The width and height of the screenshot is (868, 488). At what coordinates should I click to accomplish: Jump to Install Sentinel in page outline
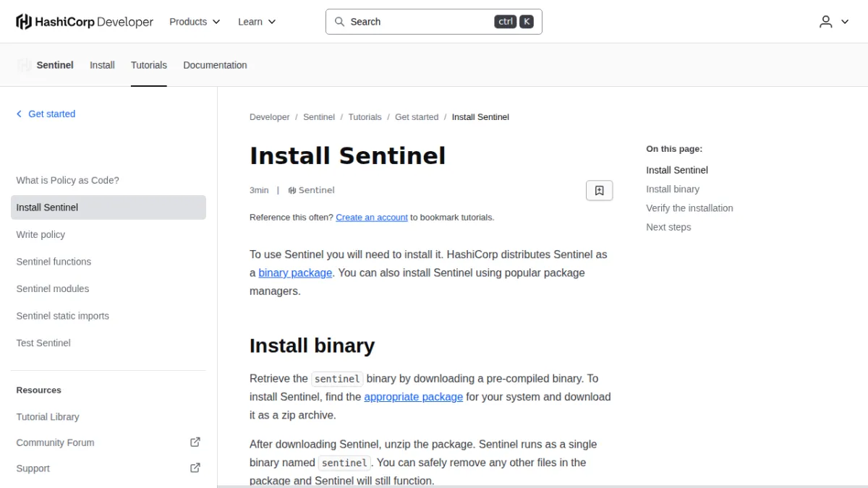click(x=677, y=170)
